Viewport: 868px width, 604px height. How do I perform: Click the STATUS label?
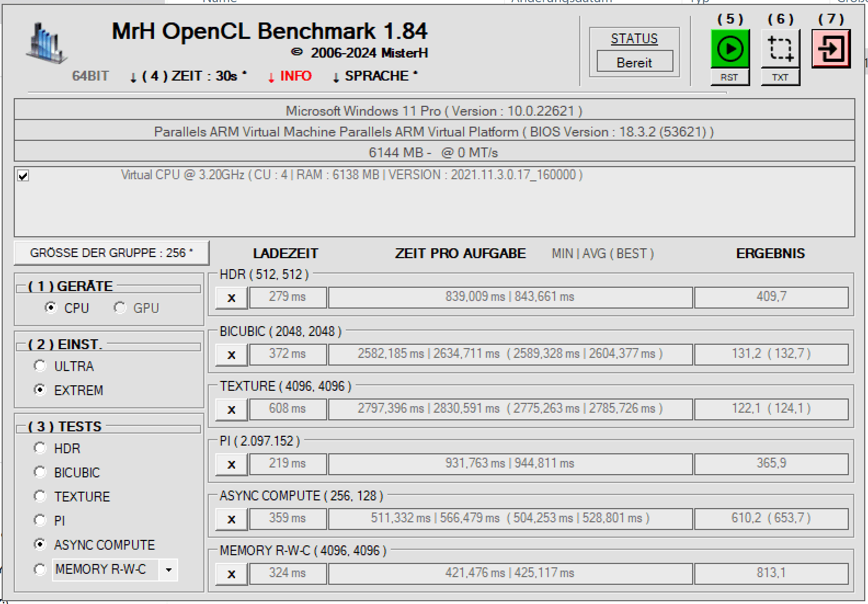(634, 39)
